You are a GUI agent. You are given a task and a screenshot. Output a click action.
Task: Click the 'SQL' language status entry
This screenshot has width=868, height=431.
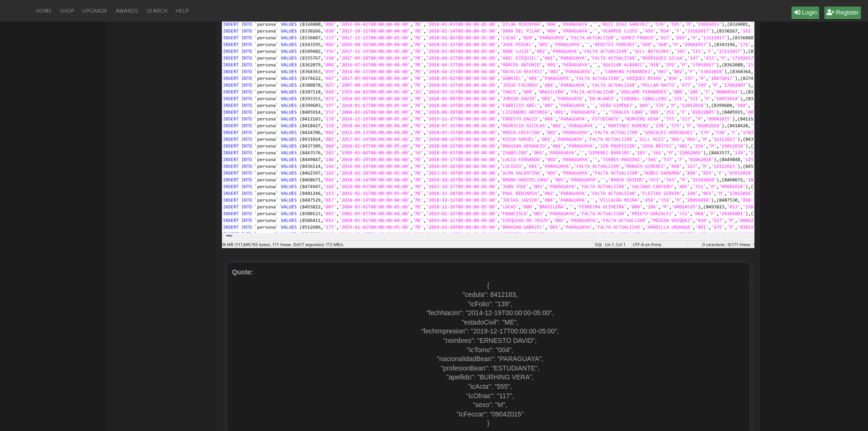598,245
